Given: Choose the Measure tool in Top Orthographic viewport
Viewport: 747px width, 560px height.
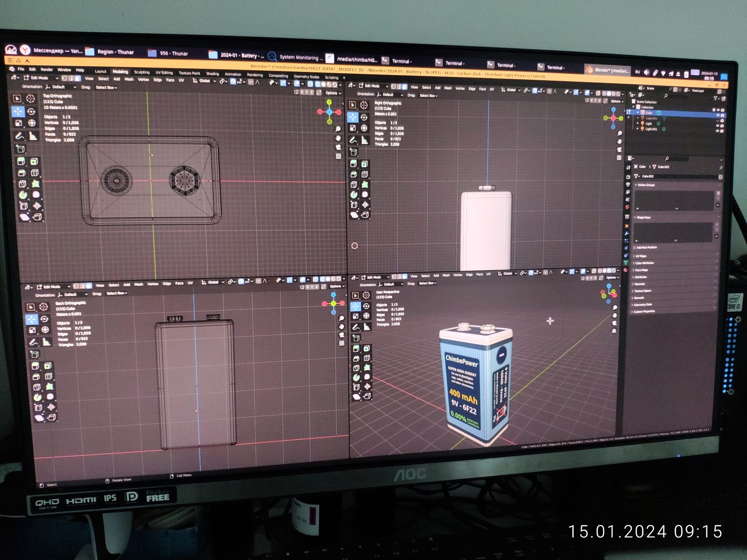Looking at the screenshot, I should 33,136.
